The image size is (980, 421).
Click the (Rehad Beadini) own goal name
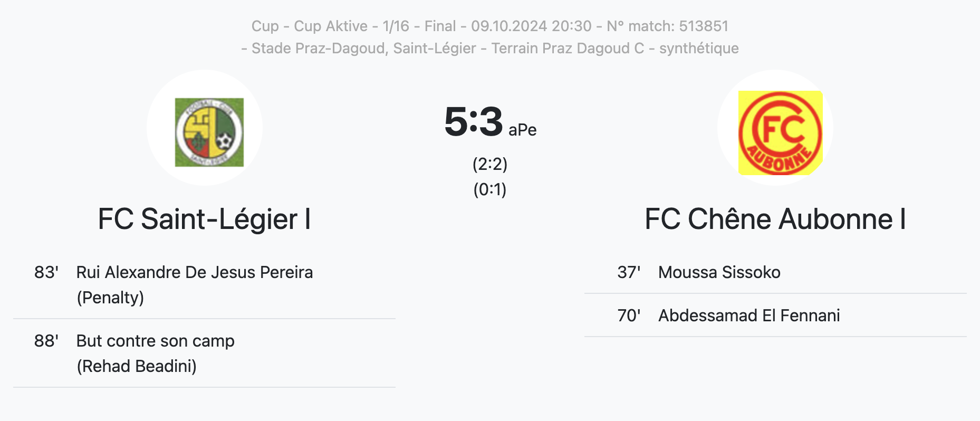point(137,366)
